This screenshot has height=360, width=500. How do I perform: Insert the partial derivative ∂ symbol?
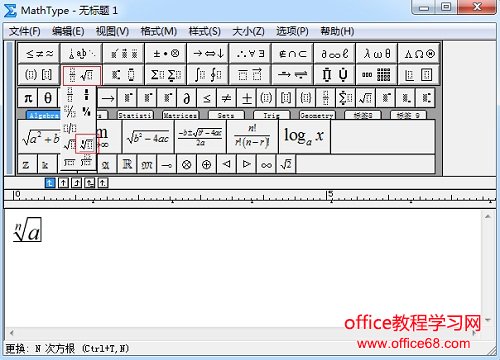[x=187, y=98]
